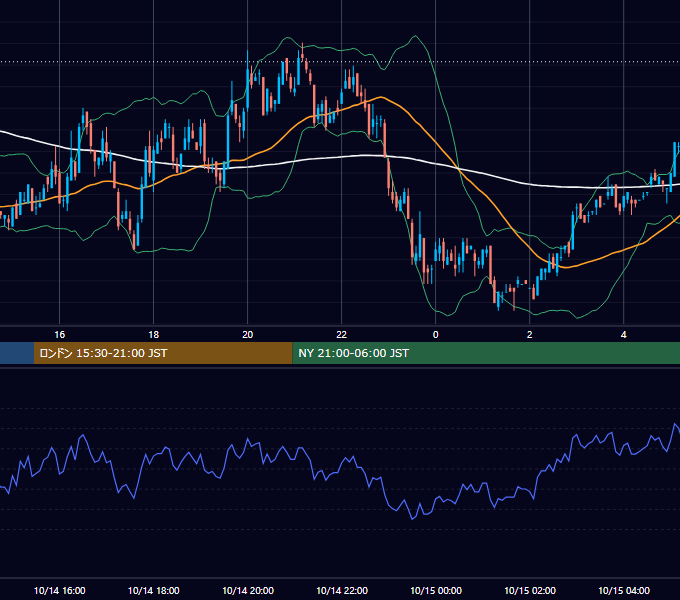680x600 pixels.
Task: Click the 22 hour label on price chart axis
Action: (342, 335)
